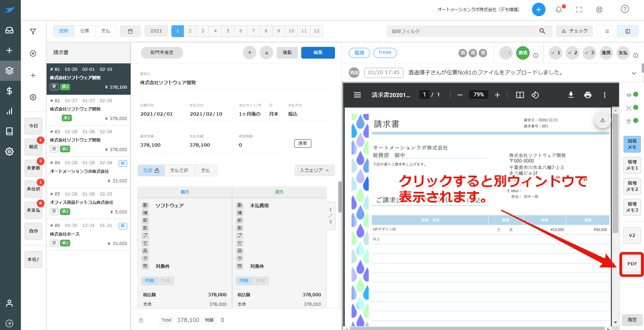The height and width of the screenshot is (330, 644).
Task: Open the 部門未指定 department selector
Action: pyautogui.click(x=162, y=53)
